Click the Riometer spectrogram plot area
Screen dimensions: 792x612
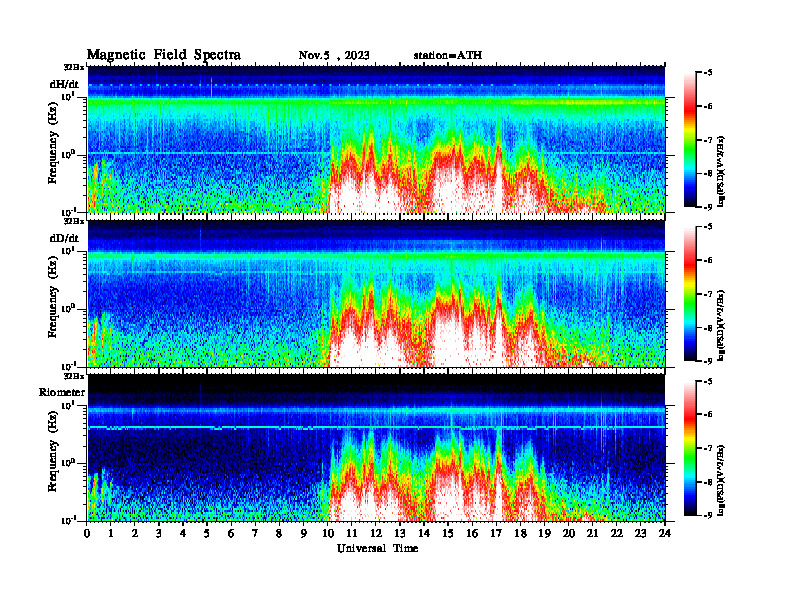click(x=376, y=447)
